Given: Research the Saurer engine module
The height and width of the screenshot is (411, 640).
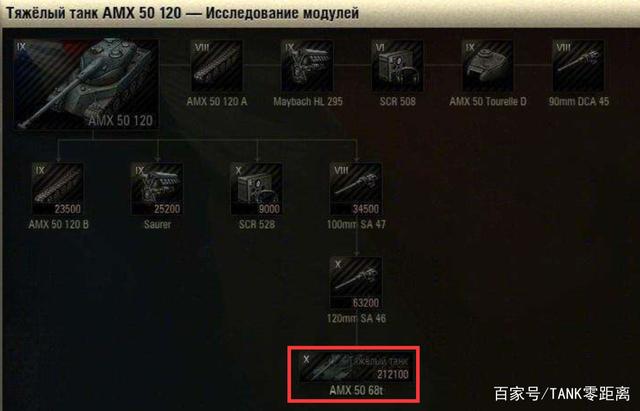Looking at the screenshot, I should click(x=157, y=189).
